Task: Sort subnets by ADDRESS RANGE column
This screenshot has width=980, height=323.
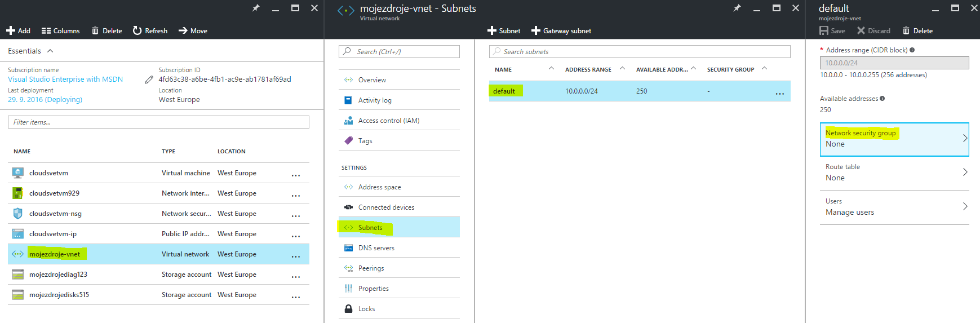Action: tap(588, 69)
